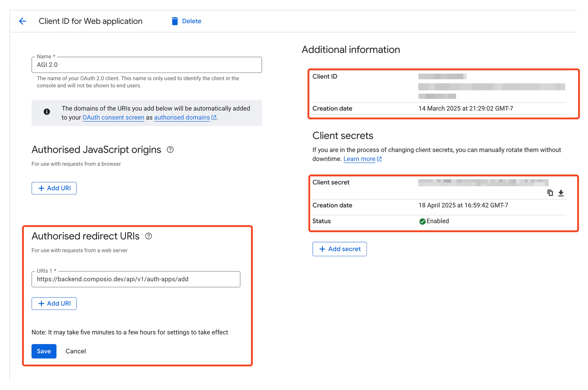The height and width of the screenshot is (390, 588).
Task: Download the client secret
Action: click(561, 193)
